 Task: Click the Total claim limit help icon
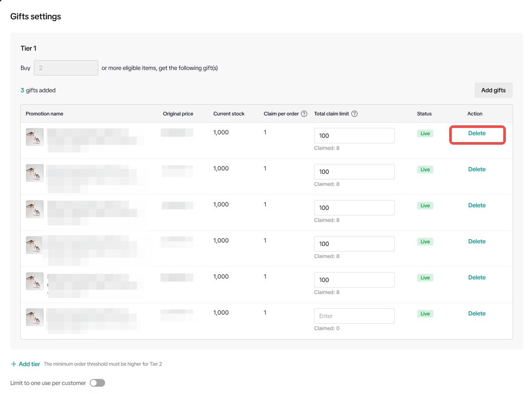tap(354, 114)
